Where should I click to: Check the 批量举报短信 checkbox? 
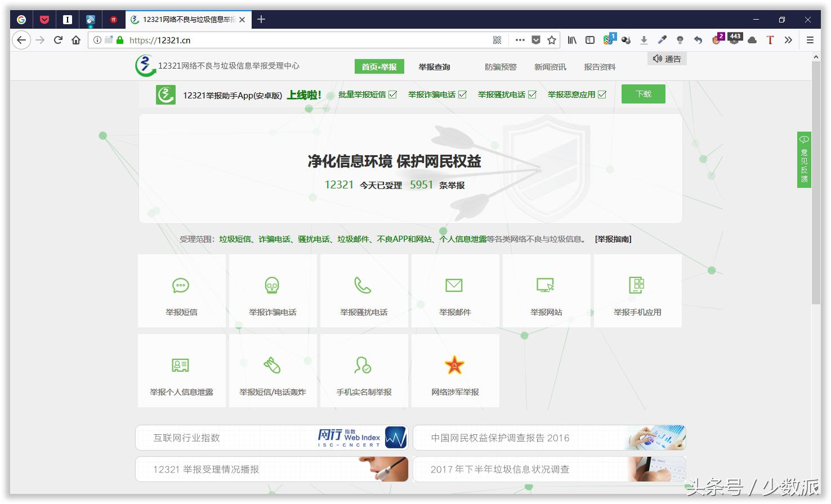[394, 94]
